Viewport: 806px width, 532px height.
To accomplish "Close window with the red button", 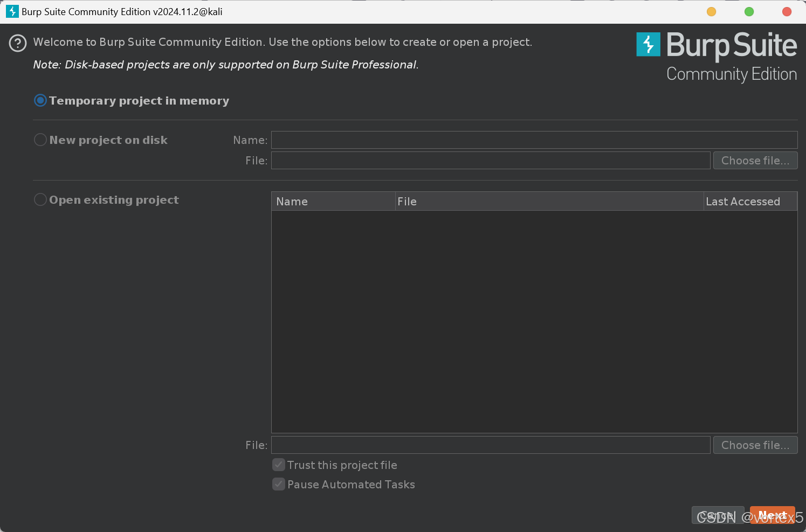I will tap(787, 11).
